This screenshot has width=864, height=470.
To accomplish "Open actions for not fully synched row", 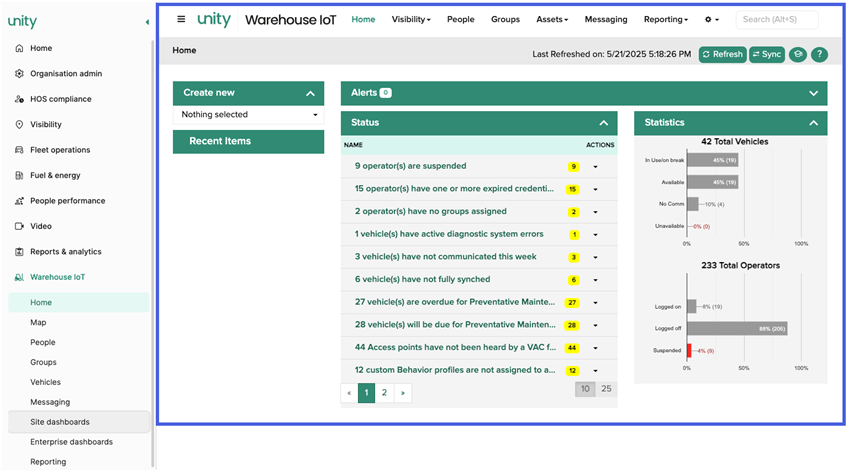I will pyautogui.click(x=596, y=280).
